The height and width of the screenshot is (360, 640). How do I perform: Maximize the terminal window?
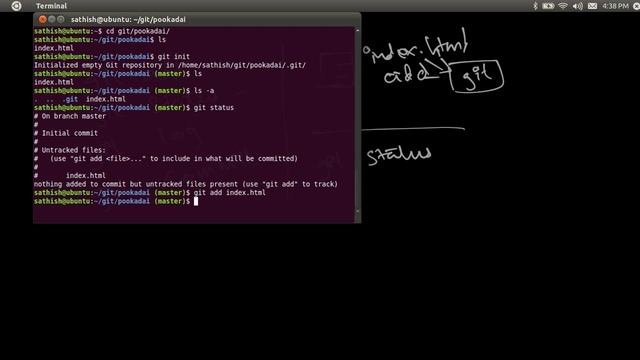(x=61, y=19)
